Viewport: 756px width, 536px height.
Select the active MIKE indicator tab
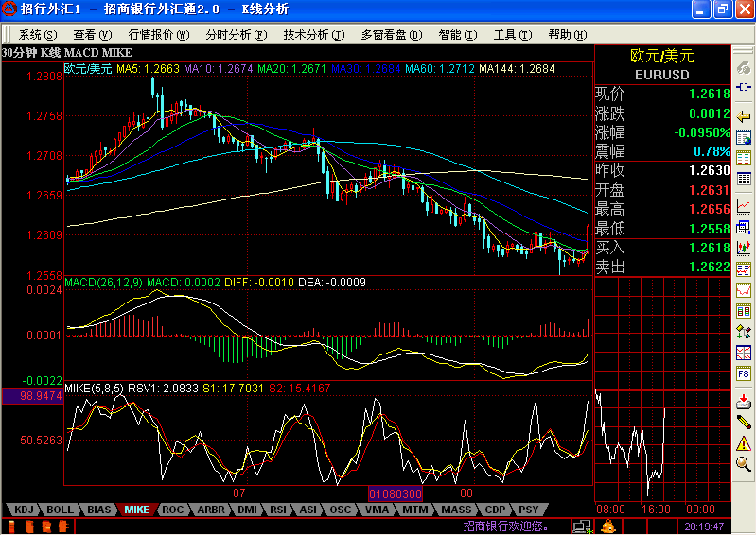coord(137,510)
